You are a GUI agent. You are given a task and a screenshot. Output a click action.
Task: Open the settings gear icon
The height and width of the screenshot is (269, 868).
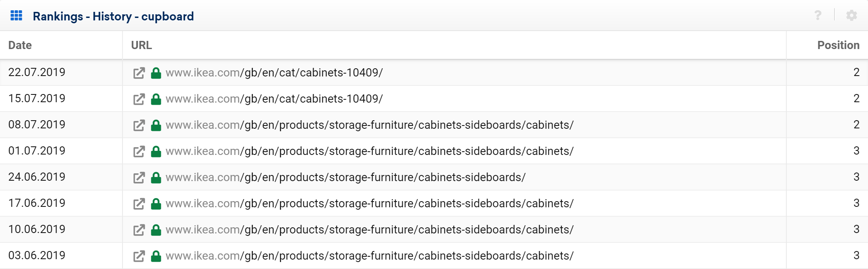pyautogui.click(x=852, y=16)
